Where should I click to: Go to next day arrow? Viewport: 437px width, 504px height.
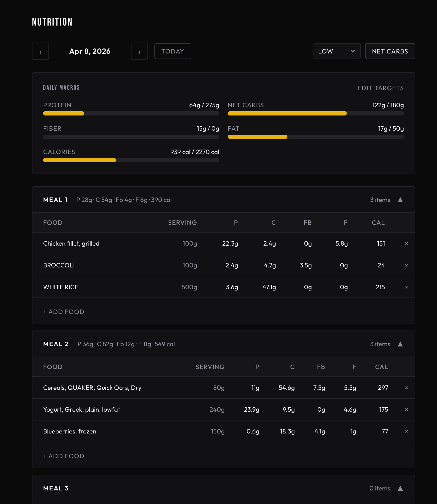[x=139, y=51]
